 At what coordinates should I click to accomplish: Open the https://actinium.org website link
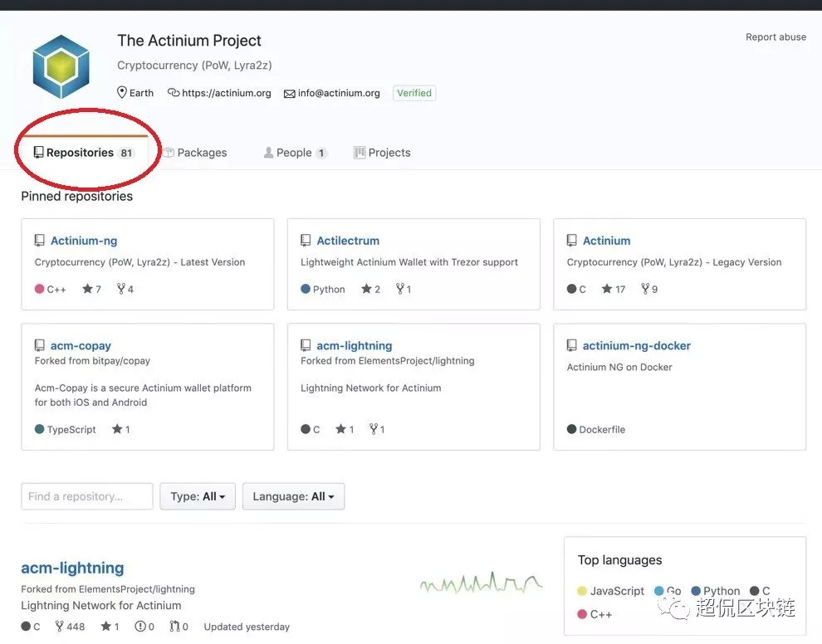226,93
